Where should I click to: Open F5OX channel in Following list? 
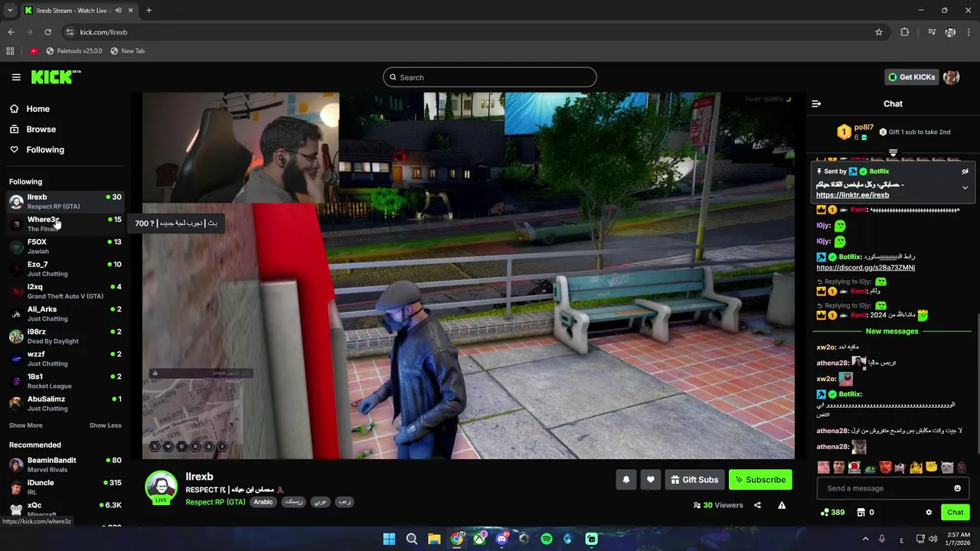click(x=65, y=246)
